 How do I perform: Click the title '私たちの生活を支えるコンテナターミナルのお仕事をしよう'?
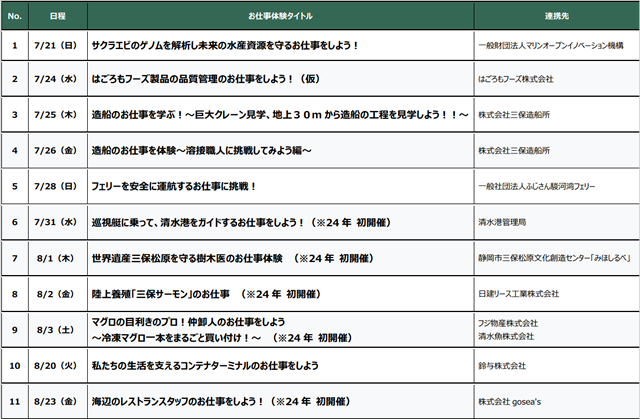tap(205, 366)
